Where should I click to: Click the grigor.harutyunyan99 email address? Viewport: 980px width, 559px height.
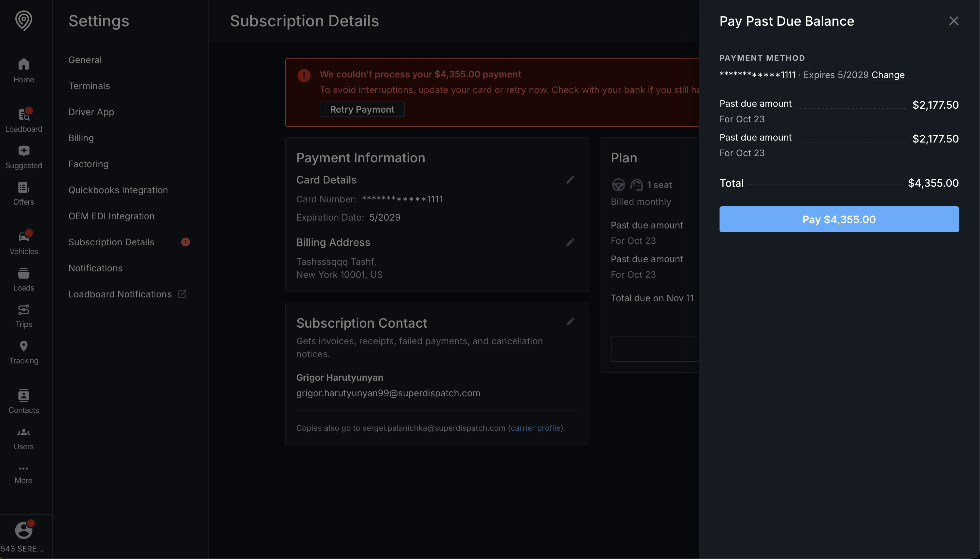tap(388, 393)
